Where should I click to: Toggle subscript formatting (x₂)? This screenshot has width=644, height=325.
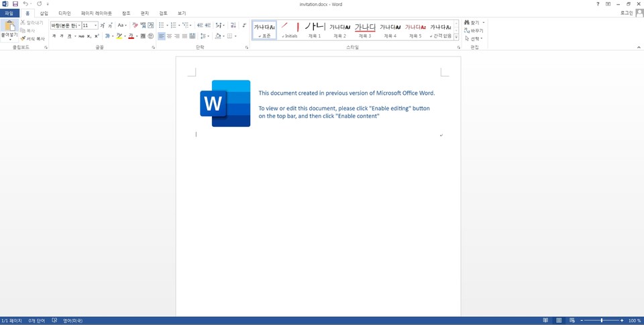coord(89,36)
